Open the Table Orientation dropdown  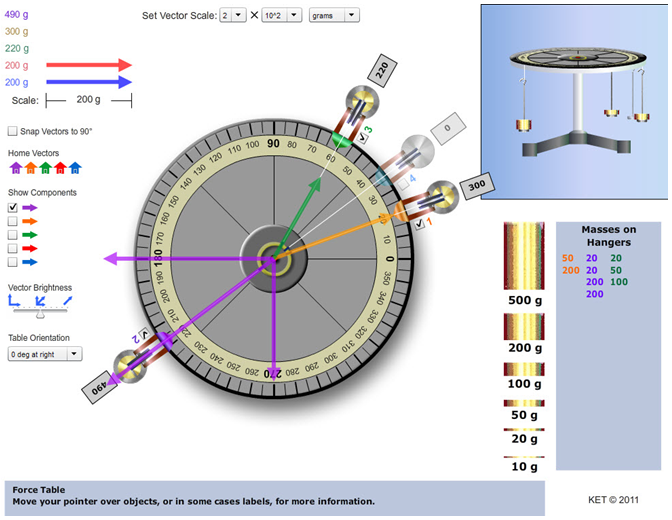(x=44, y=354)
